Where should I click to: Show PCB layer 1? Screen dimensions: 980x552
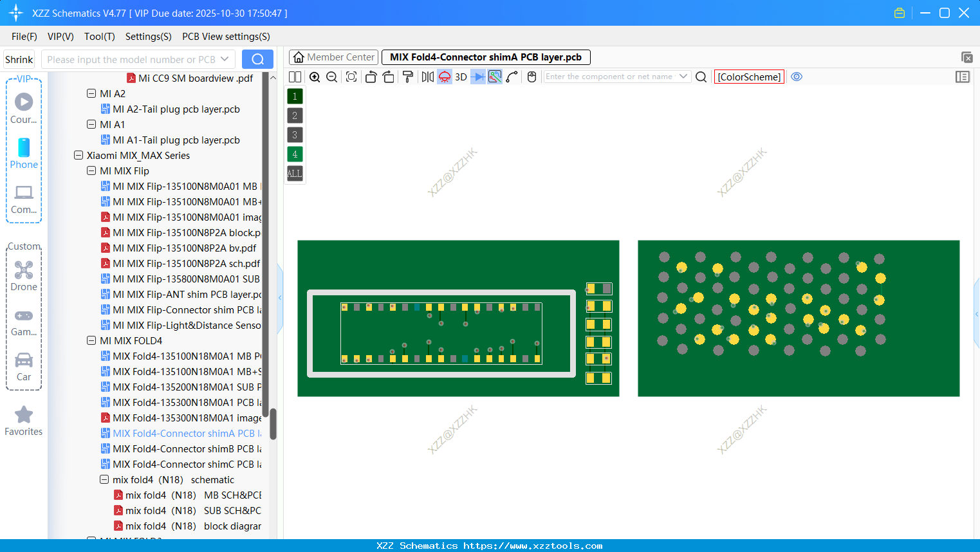coord(295,97)
